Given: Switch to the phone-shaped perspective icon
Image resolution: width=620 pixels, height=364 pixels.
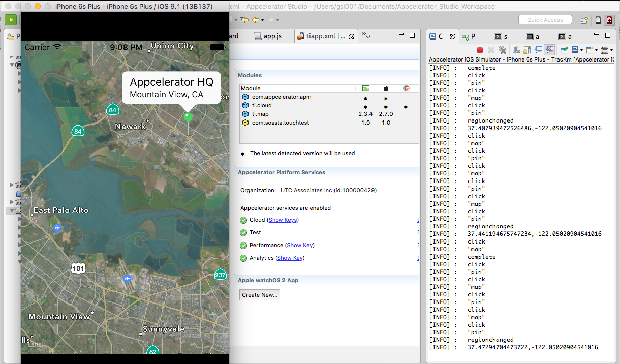Looking at the screenshot, I should pyautogui.click(x=598, y=20).
